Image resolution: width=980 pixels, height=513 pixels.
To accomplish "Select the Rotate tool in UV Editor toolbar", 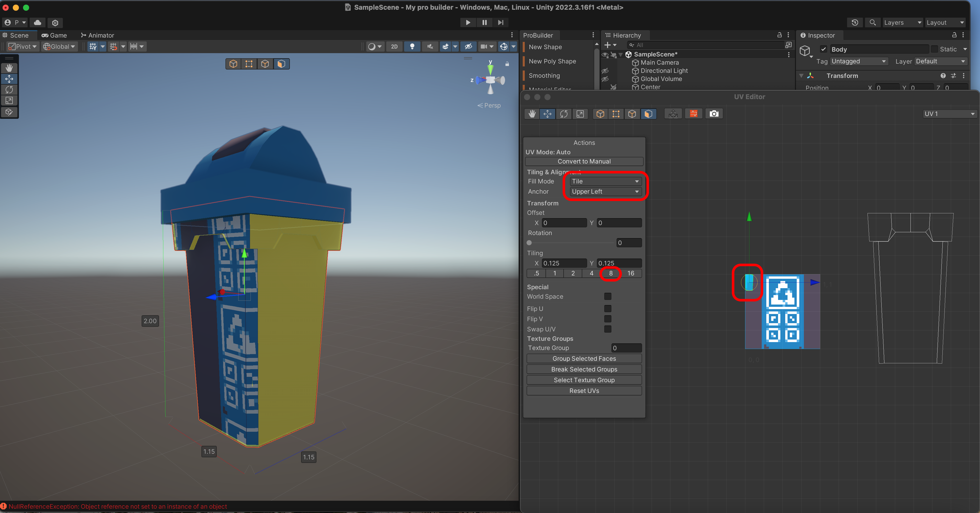I will point(564,114).
